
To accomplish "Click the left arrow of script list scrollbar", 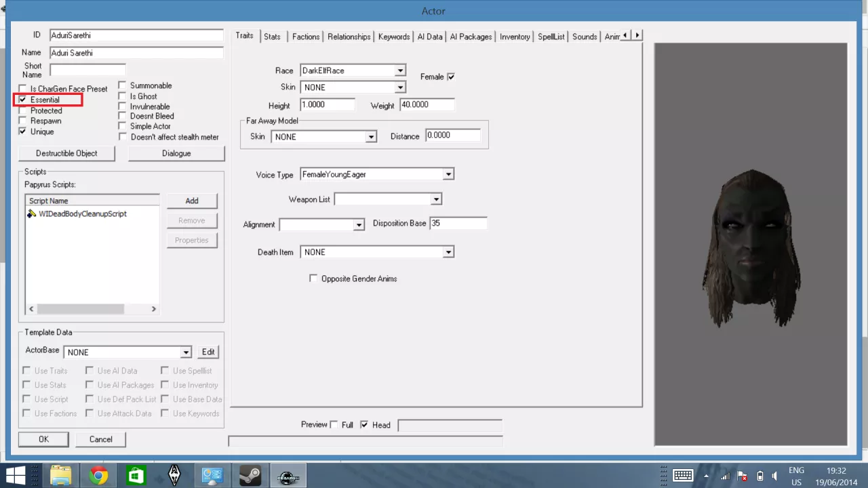I will 31,309.
